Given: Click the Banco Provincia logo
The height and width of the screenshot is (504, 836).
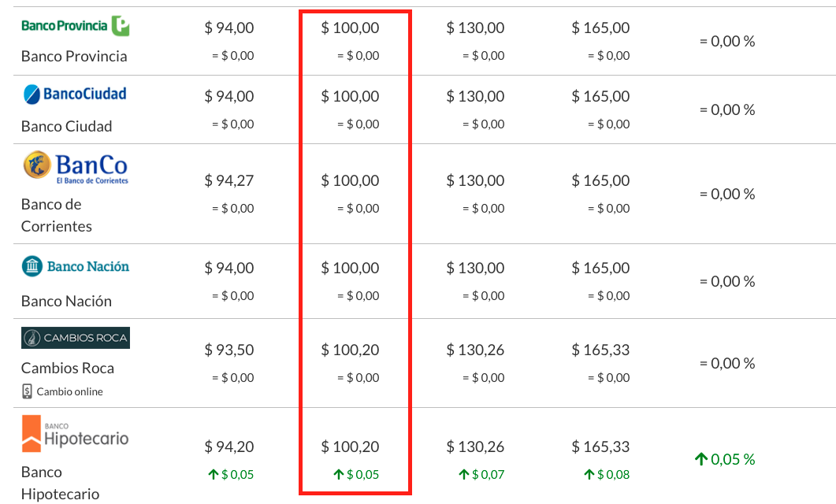Looking at the screenshot, I should 75,25.
